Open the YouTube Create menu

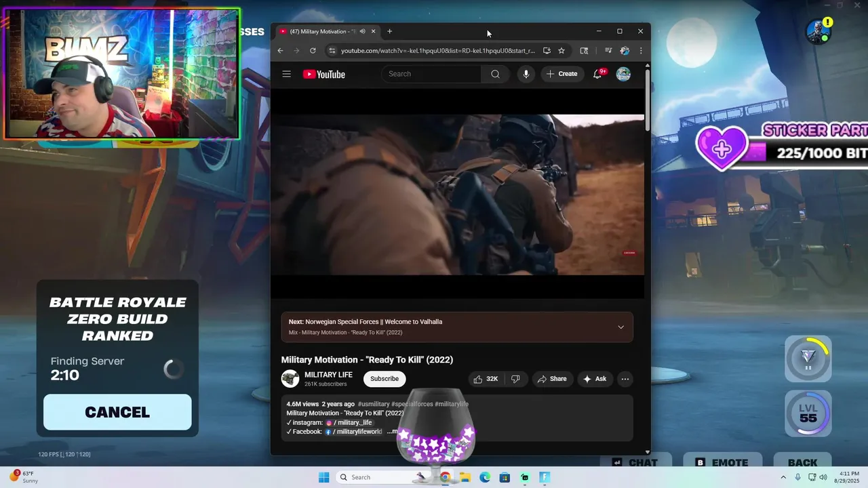click(x=562, y=74)
